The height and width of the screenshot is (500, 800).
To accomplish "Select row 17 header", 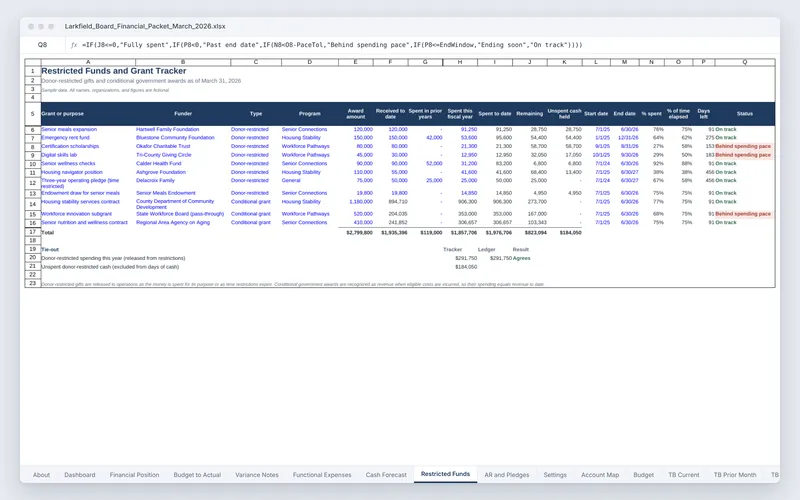I will (x=33, y=232).
